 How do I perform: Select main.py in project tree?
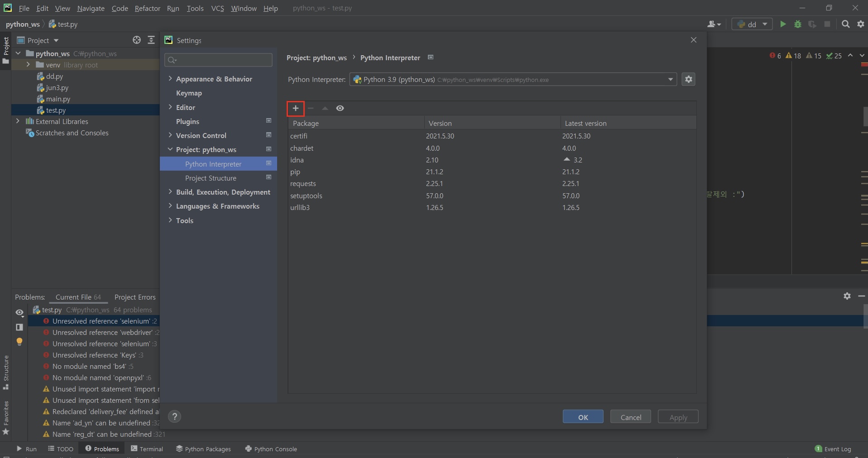tap(58, 99)
